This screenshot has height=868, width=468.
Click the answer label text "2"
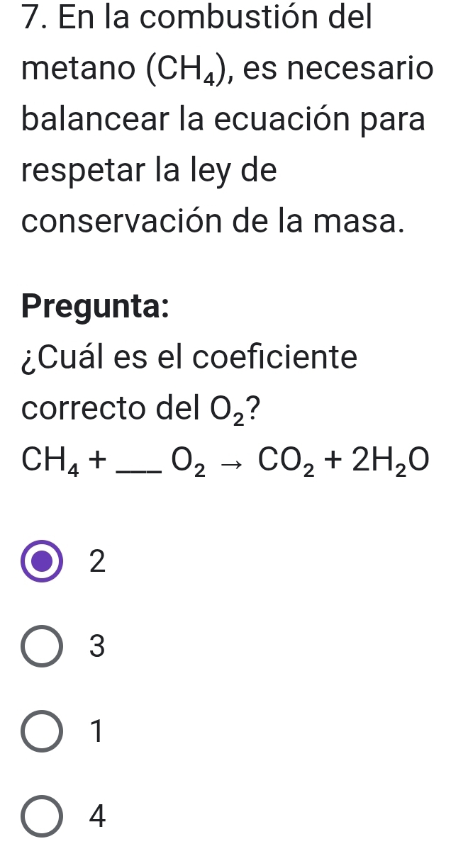click(98, 562)
